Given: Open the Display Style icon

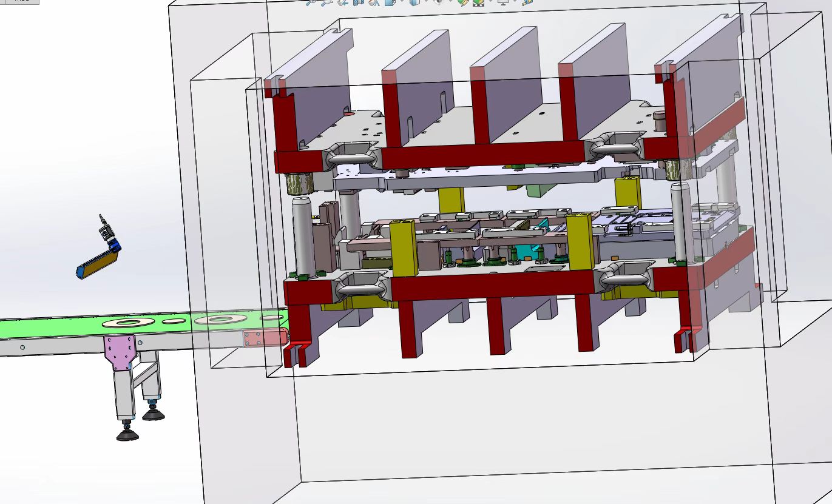Looking at the screenshot, I should [x=415, y=2].
